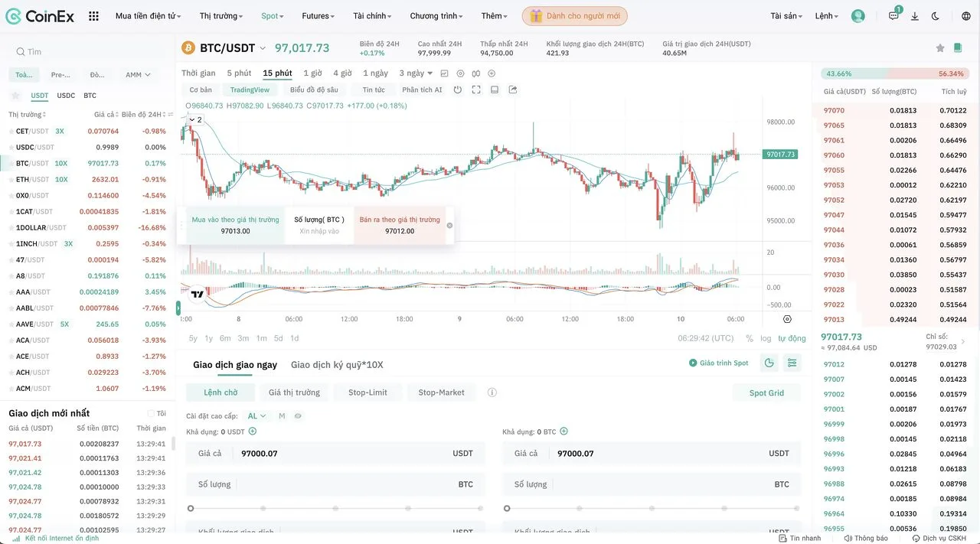The width and height of the screenshot is (980, 544).
Task: Open the AMM market category dropdown
Action: coord(138,75)
